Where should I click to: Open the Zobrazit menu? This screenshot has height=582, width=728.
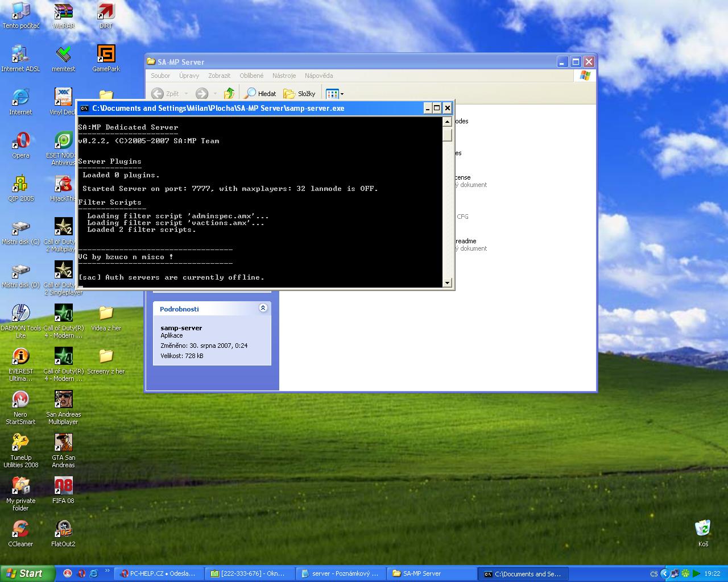pos(219,76)
